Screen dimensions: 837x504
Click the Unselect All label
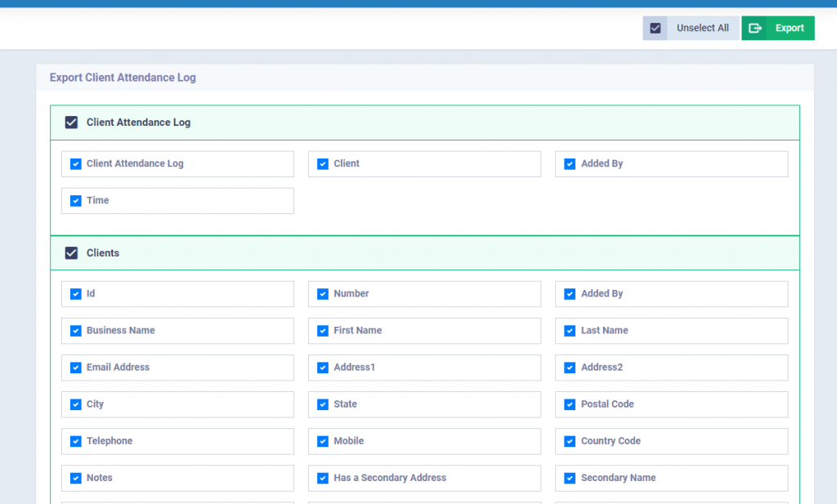[x=701, y=27]
